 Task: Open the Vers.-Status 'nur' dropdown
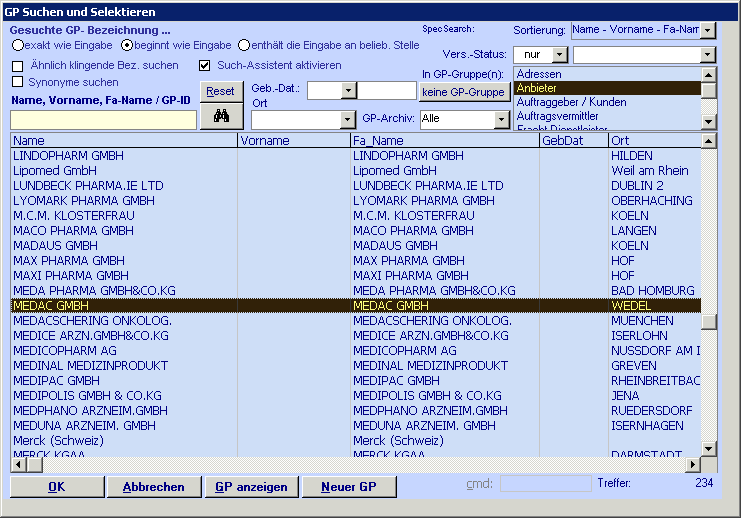coord(560,55)
